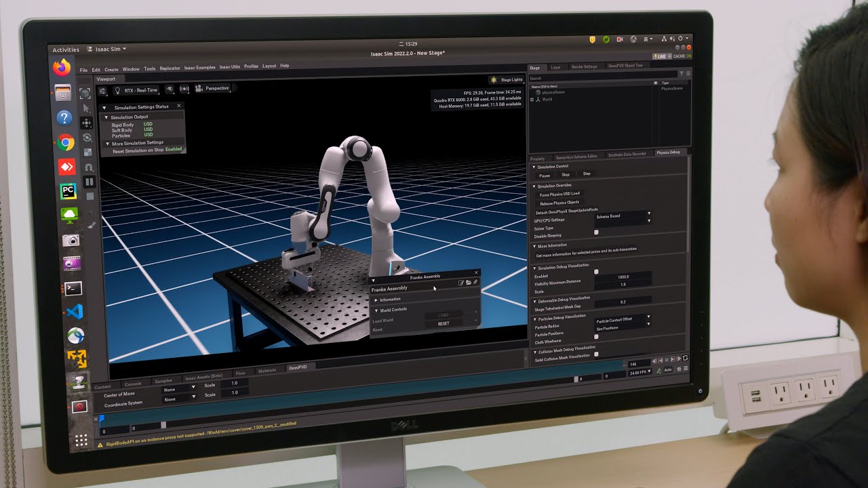Open the Synthetic Data Recorder tab
This screenshot has height=488, width=868.
click(x=627, y=154)
